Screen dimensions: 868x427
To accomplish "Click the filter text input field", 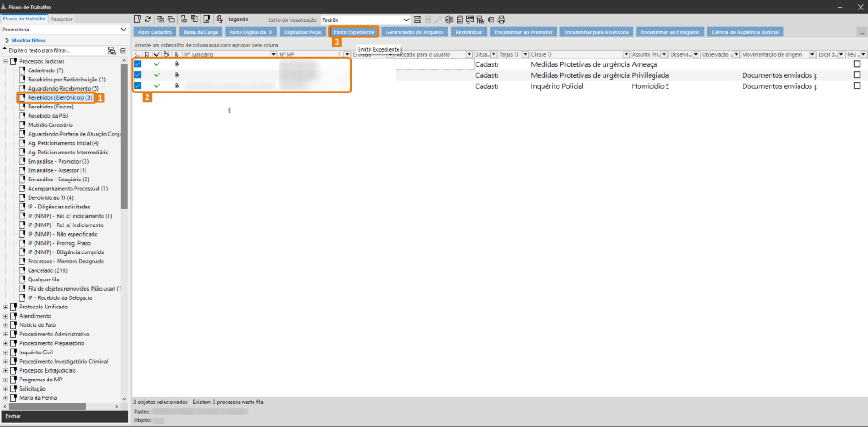I will tap(56, 50).
